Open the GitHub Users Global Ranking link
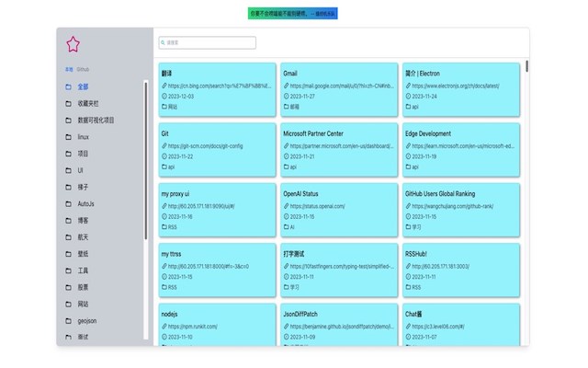 (458, 206)
